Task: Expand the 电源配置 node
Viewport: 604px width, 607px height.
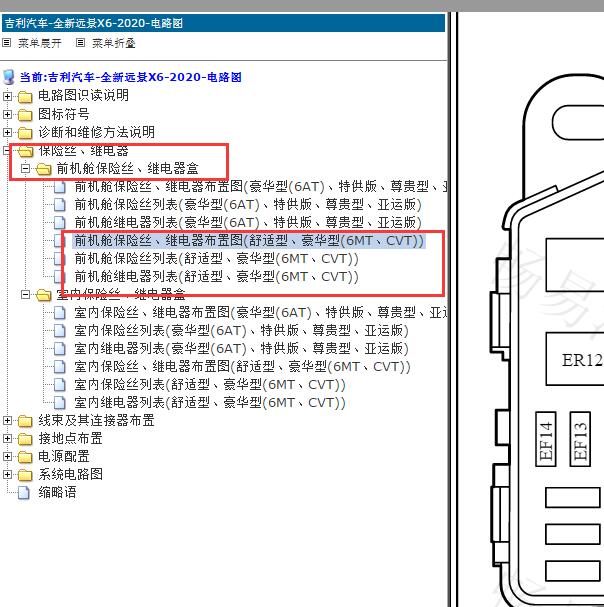Action: coord(7,456)
